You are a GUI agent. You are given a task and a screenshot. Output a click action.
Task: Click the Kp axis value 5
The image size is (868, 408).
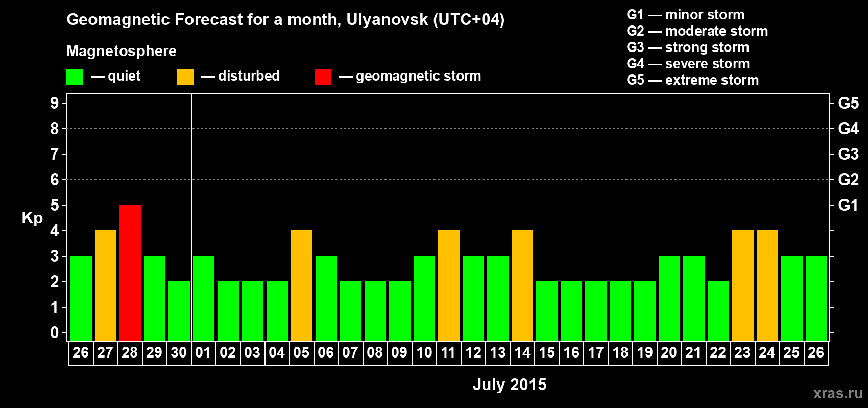coord(55,205)
